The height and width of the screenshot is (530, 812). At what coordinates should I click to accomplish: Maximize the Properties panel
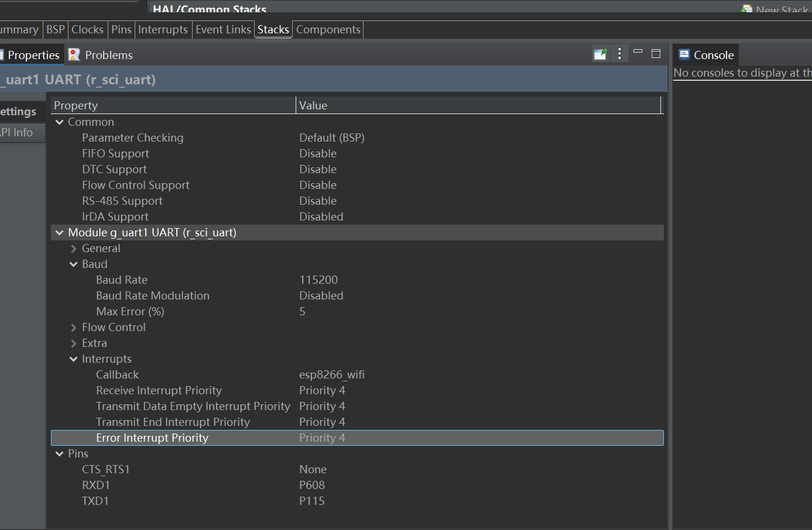[x=656, y=53]
